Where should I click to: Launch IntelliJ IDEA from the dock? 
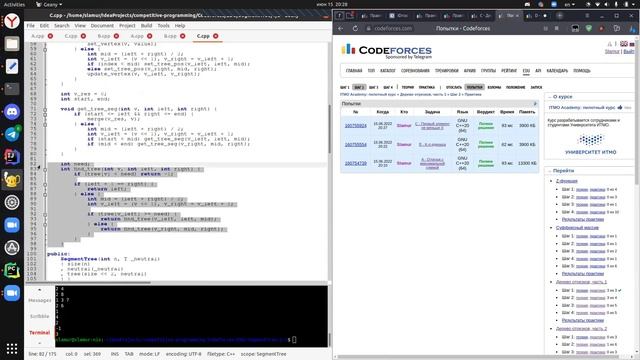click(x=12, y=157)
